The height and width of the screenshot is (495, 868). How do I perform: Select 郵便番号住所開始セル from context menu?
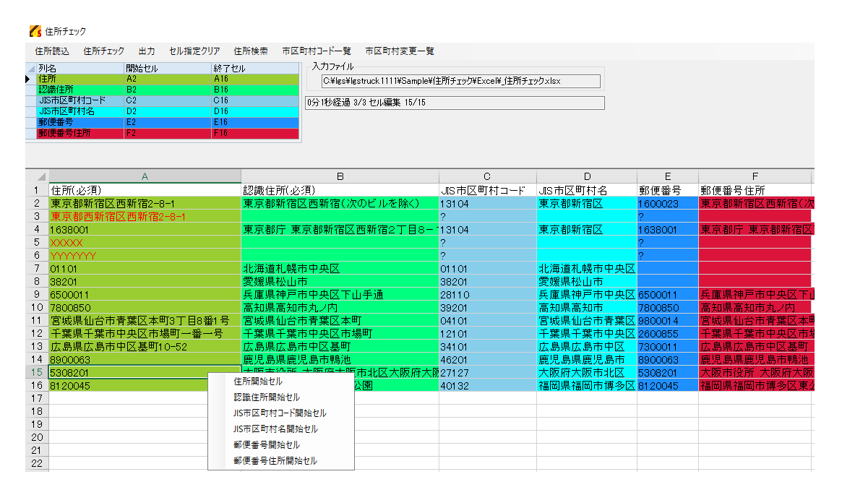(275, 461)
